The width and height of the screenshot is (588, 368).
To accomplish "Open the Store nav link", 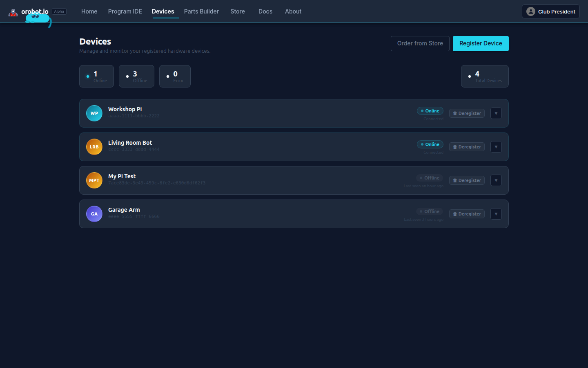I will [x=238, y=11].
